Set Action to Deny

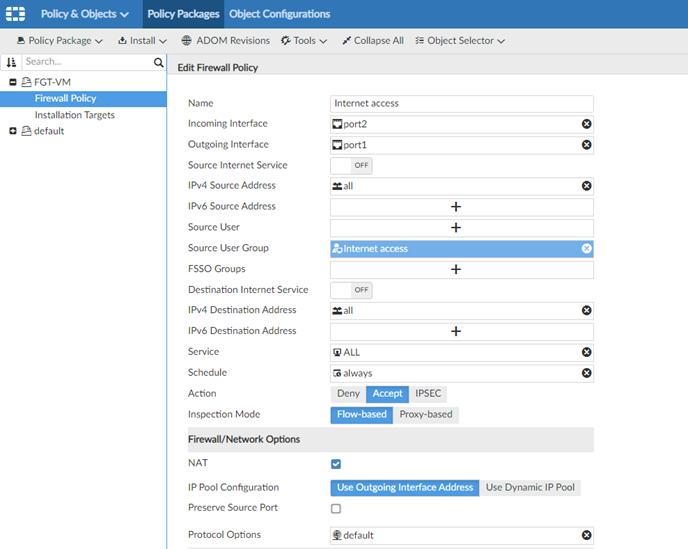[348, 394]
